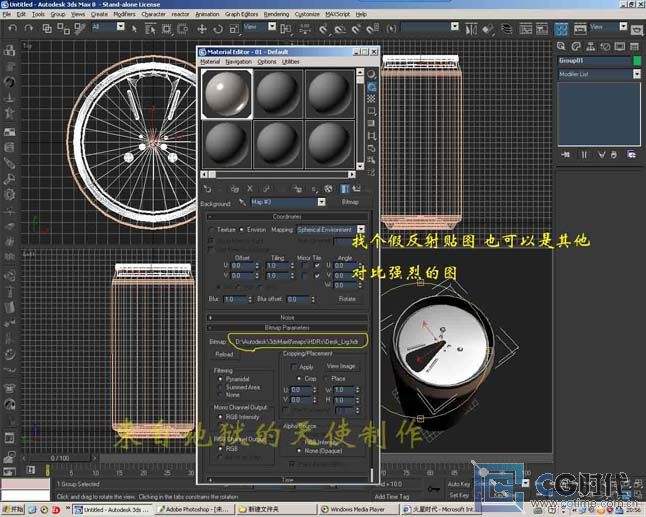Click Assign Material to Selection icon

235,189
